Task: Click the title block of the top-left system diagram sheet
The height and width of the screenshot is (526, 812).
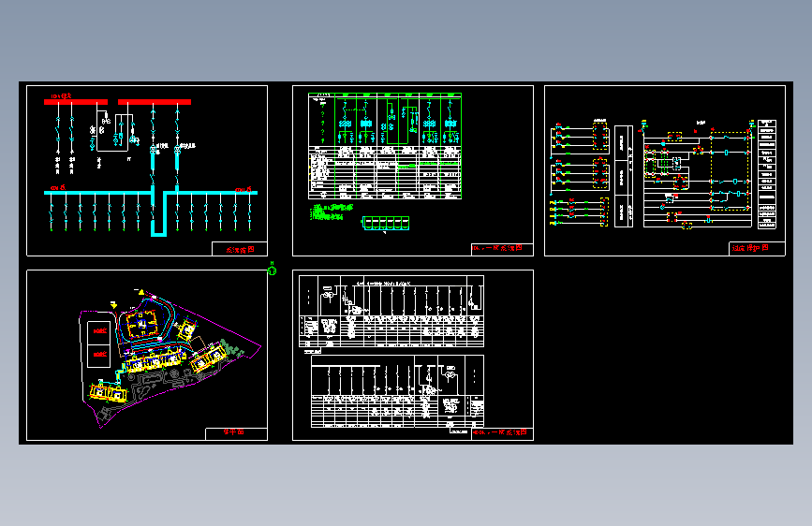Action: [240, 249]
